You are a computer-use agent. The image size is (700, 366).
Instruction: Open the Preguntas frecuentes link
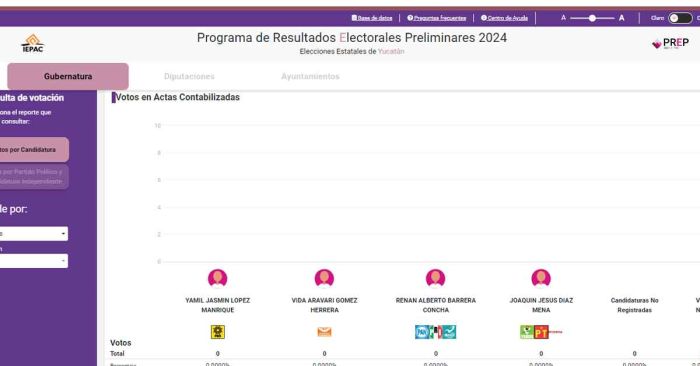[x=437, y=18]
